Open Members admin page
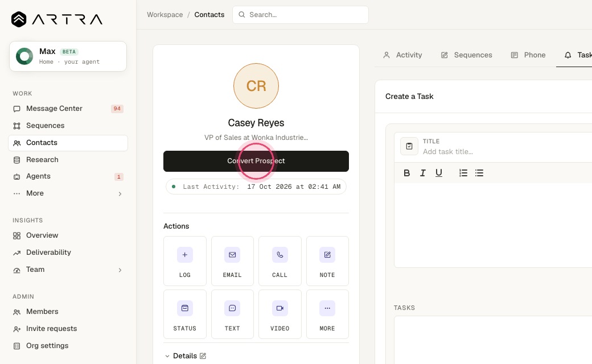Viewport: 592px width, 364px height. (68, 312)
